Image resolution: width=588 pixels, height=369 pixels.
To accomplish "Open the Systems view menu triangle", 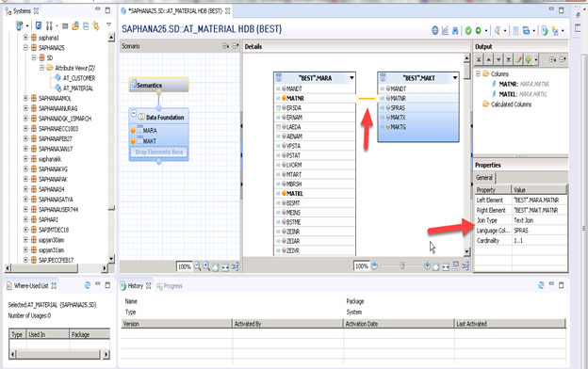I will [108, 24].
